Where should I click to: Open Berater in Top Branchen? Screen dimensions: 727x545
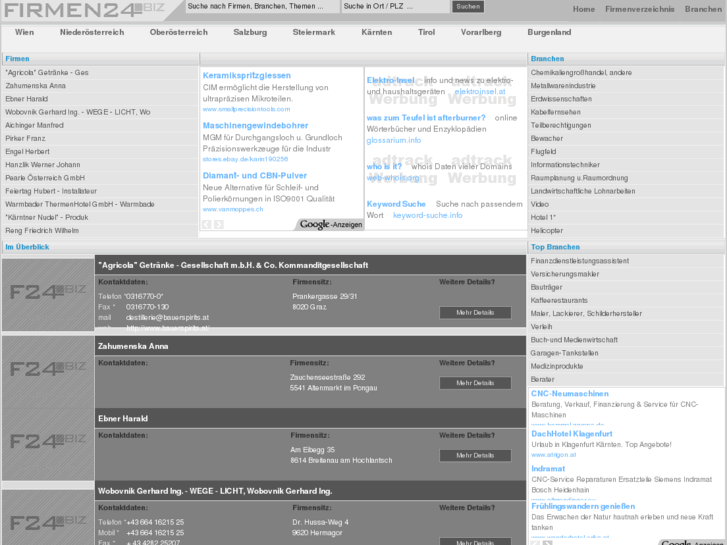542,379
